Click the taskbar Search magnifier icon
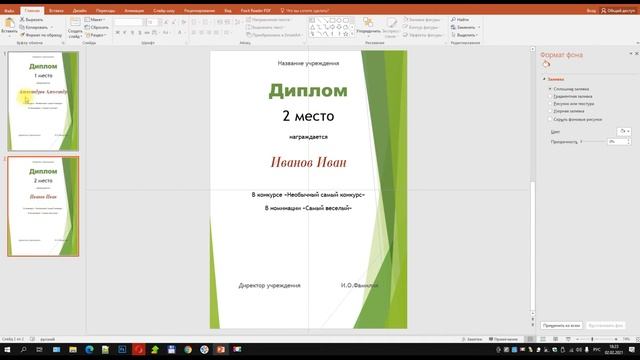This screenshot has height=360, width=640. point(24,350)
